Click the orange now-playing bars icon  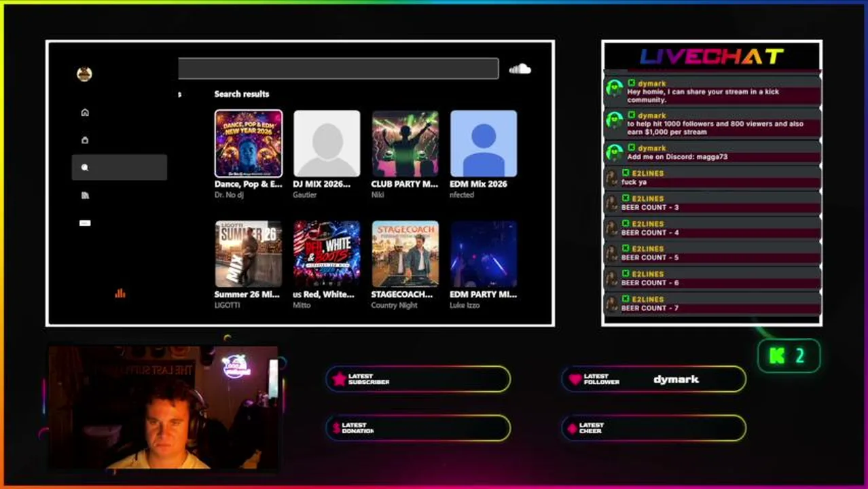point(120,293)
